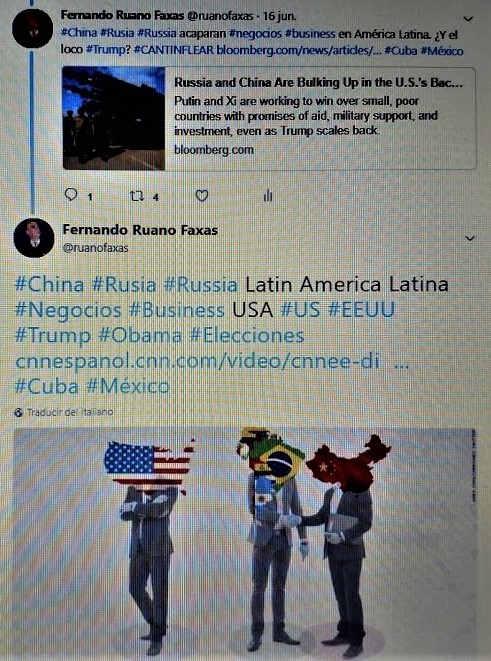
Task: Open #CANTINFLEAR hashtag in first tweet
Action: click(x=174, y=51)
